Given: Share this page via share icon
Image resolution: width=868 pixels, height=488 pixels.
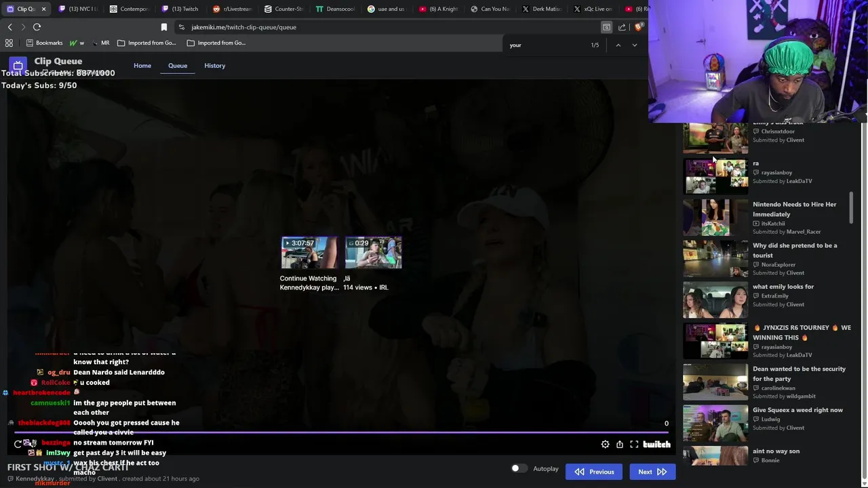Looking at the screenshot, I should tap(622, 27).
